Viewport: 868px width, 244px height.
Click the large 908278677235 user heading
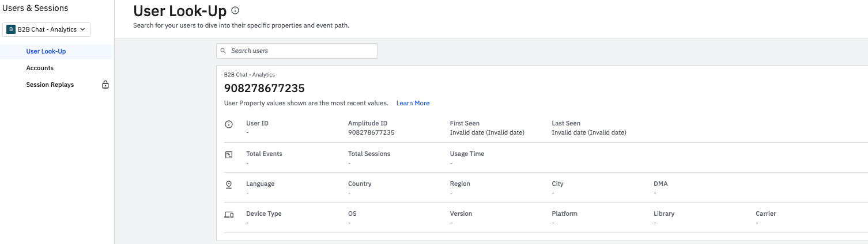pos(264,89)
